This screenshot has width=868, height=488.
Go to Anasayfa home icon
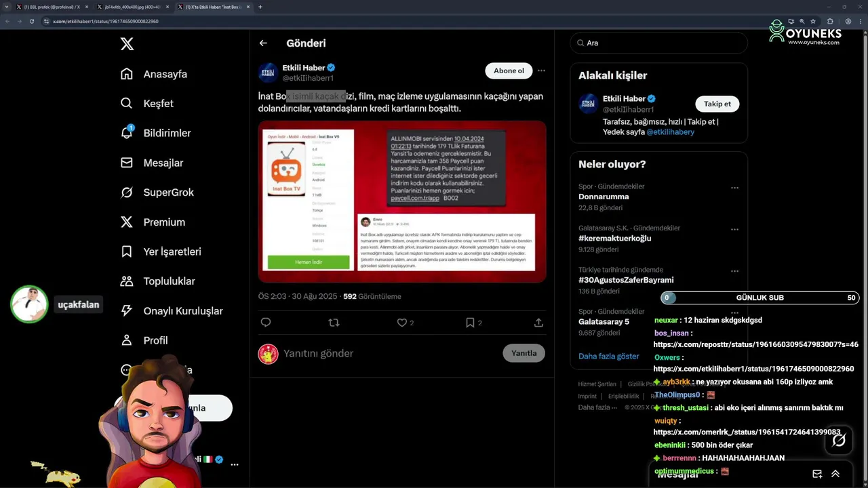pyautogui.click(x=127, y=74)
